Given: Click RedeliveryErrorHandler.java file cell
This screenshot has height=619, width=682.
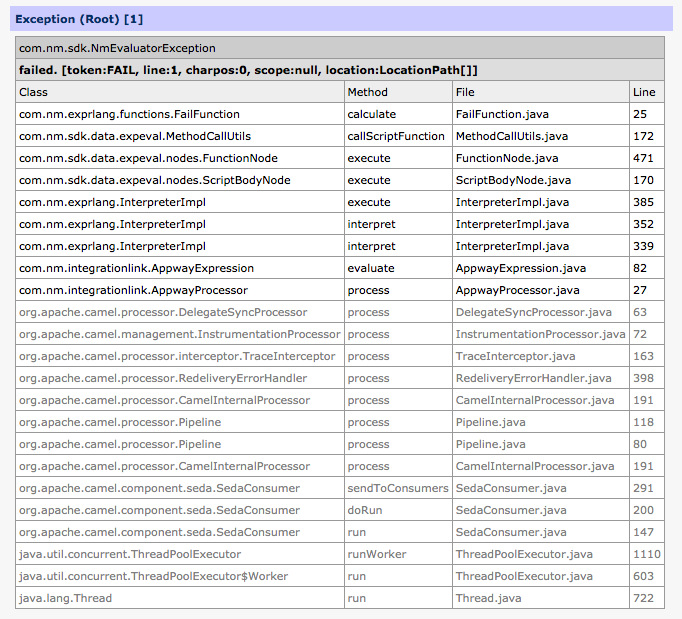Looking at the screenshot, I should 541,378.
